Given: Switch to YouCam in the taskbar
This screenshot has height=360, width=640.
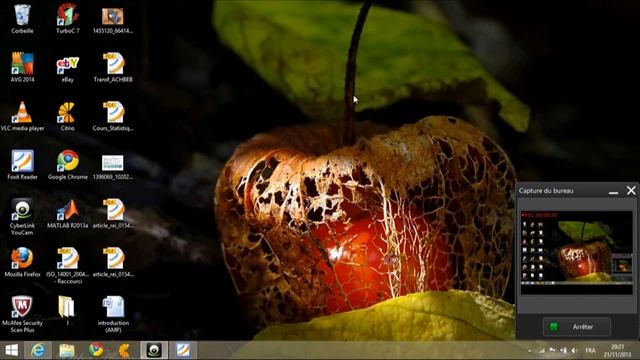Looking at the screenshot, I should pyautogui.click(x=154, y=350).
